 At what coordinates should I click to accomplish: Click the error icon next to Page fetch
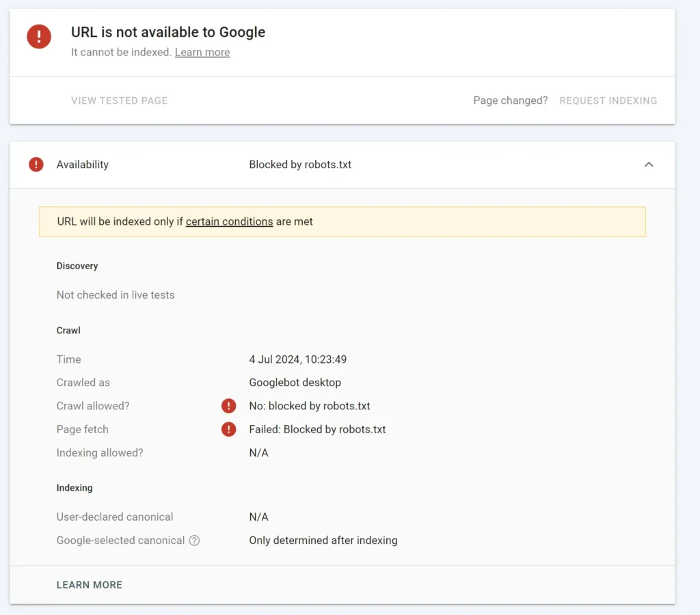point(228,429)
